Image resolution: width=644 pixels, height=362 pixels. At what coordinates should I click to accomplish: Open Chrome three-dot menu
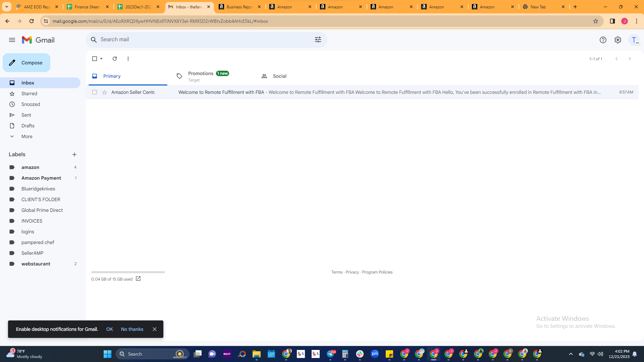tap(637, 21)
